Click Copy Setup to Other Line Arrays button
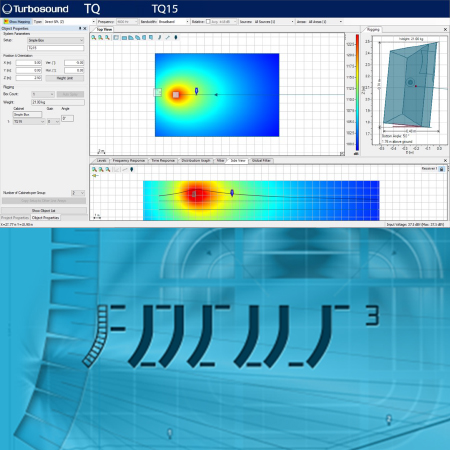Screen dimensions: 450x450 pyautogui.click(x=44, y=201)
